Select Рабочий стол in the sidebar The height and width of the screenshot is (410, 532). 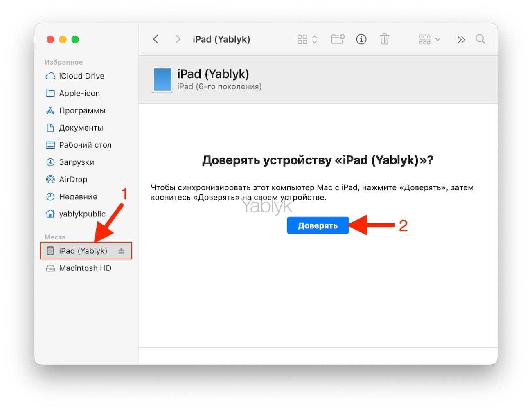tap(85, 145)
